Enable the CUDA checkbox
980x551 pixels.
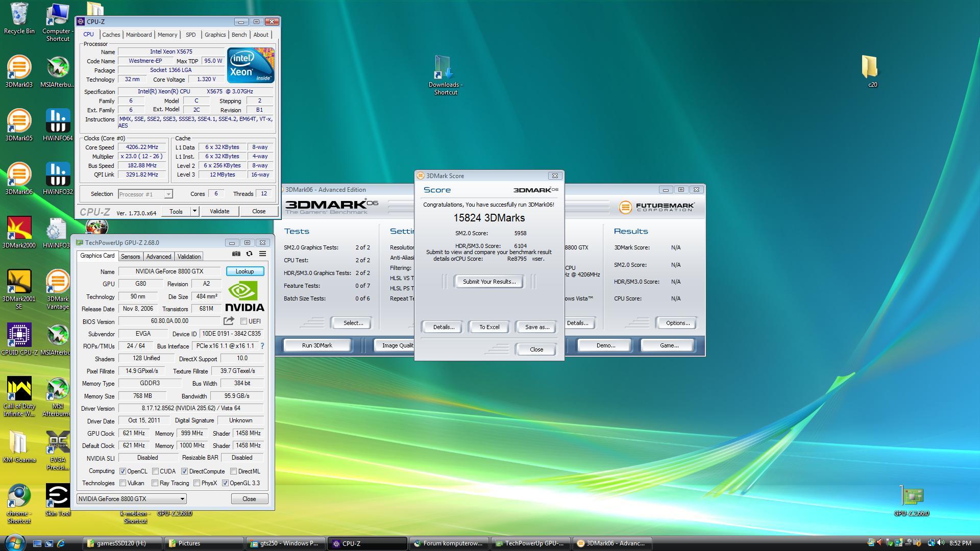coord(155,471)
